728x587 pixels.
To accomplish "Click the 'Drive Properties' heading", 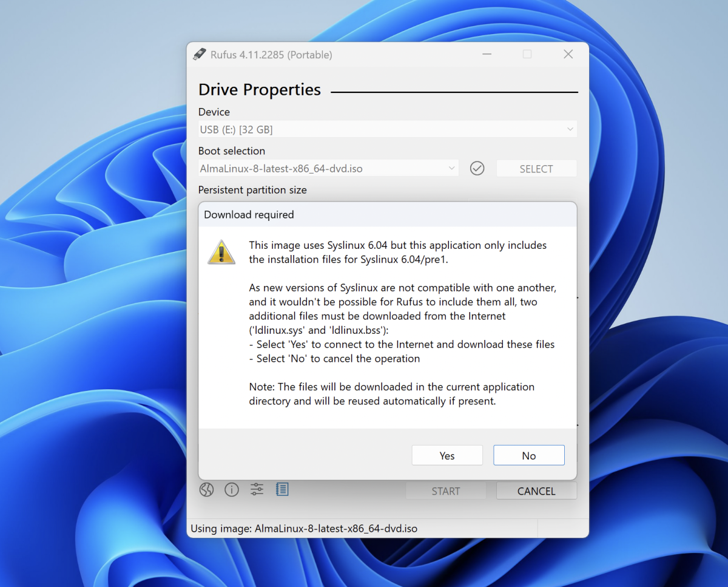I will coord(260,90).
